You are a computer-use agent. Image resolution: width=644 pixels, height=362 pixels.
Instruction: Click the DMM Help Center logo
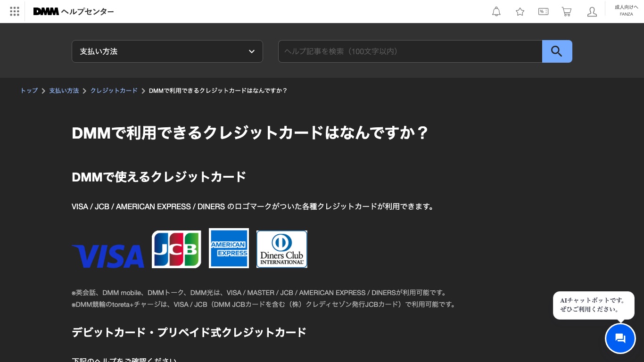pyautogui.click(x=74, y=11)
